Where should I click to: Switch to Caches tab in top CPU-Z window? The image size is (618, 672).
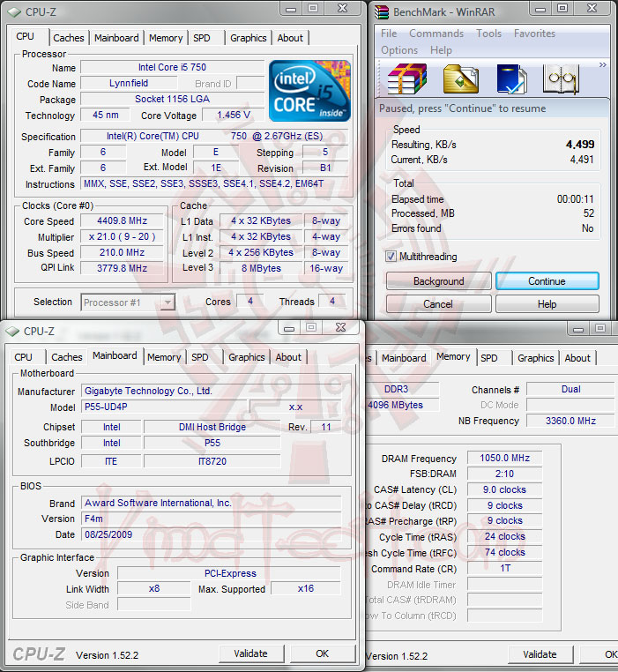pyautogui.click(x=69, y=38)
